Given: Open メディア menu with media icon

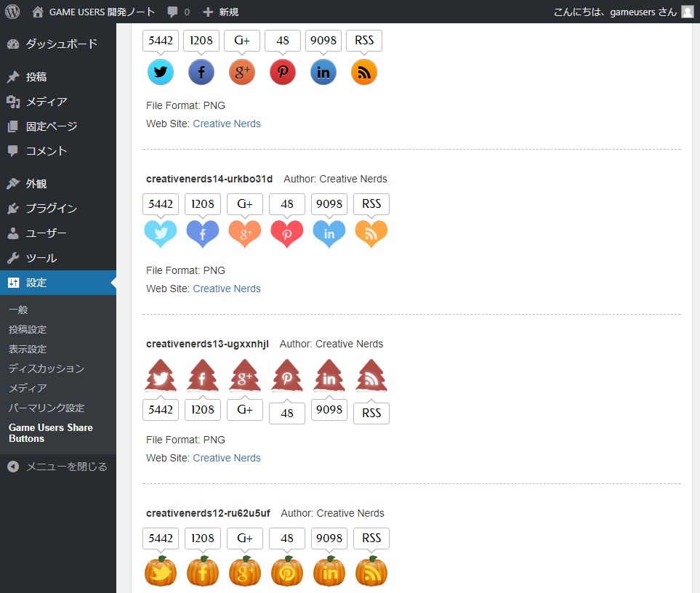Looking at the screenshot, I should [58, 102].
